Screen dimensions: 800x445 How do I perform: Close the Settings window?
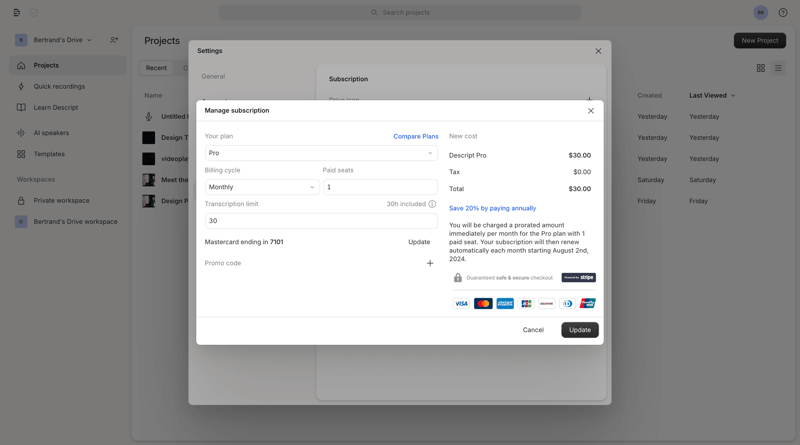point(598,51)
